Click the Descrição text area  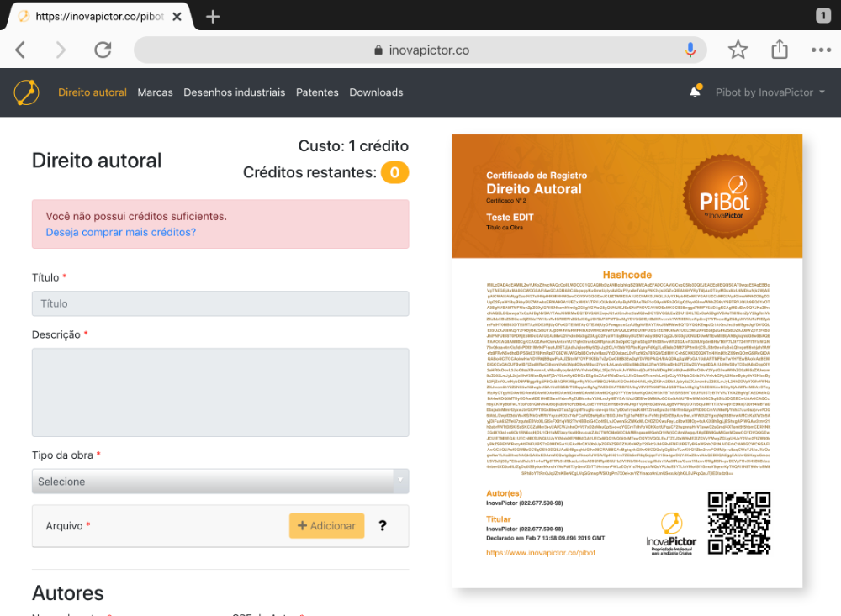(220, 392)
